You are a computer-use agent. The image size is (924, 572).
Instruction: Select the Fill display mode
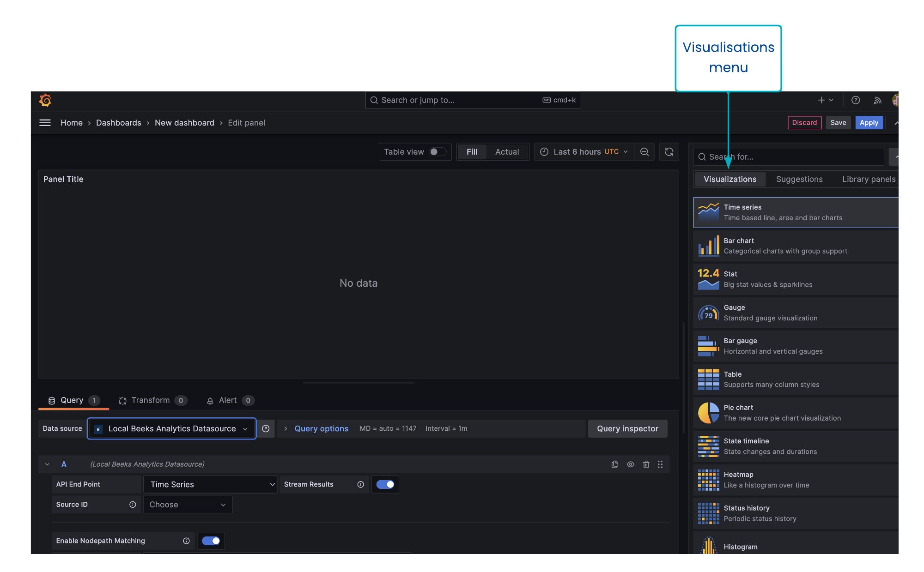click(472, 152)
